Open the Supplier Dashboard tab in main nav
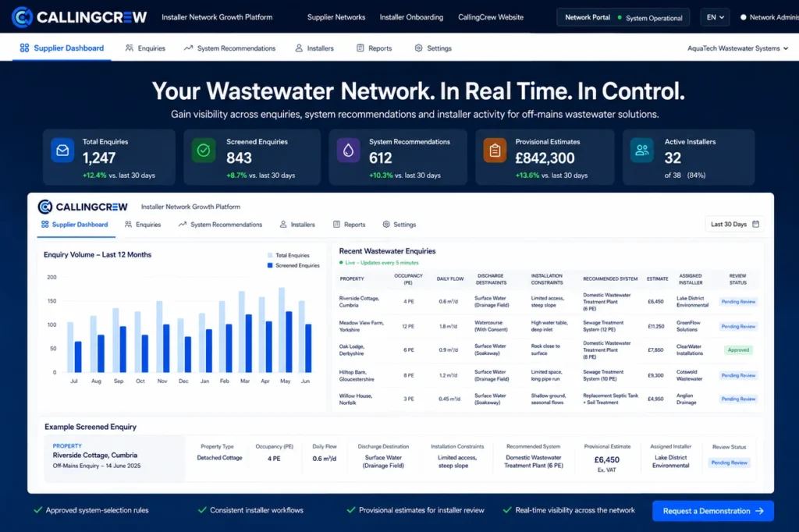This screenshot has height=532, width=799. point(62,48)
